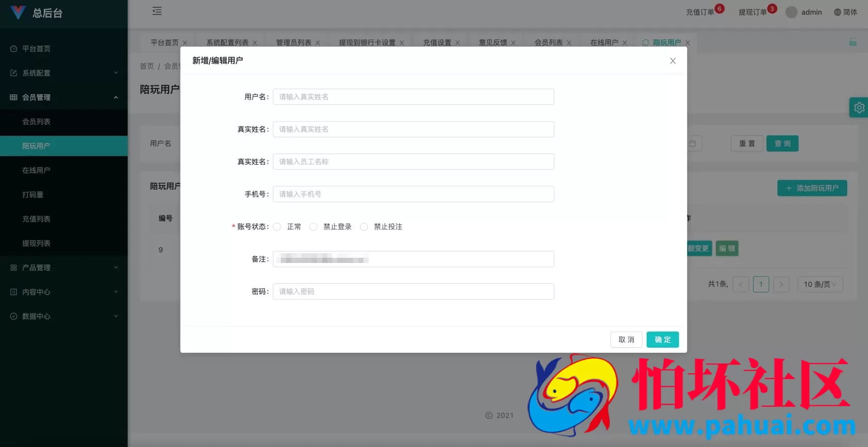
Task: Click the 总后台 logo icon
Action: [x=18, y=12]
